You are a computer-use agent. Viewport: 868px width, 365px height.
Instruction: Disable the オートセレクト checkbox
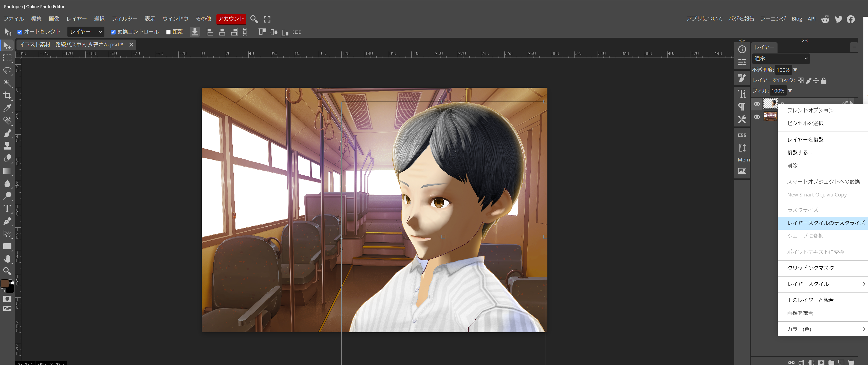(20, 32)
